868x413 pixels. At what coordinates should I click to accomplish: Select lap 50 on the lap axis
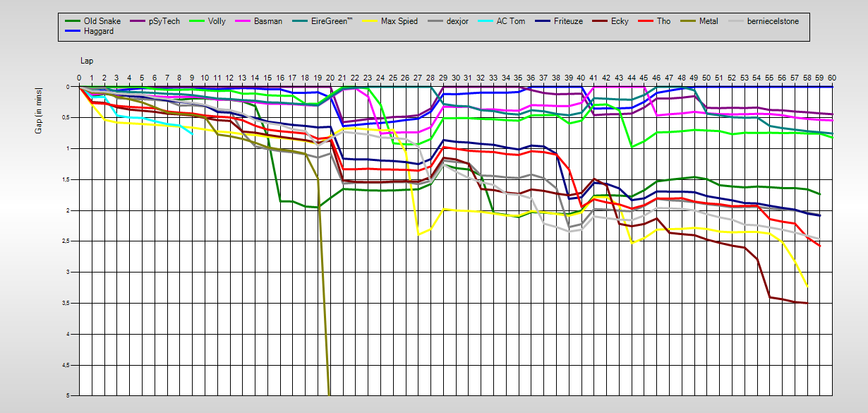tap(707, 77)
